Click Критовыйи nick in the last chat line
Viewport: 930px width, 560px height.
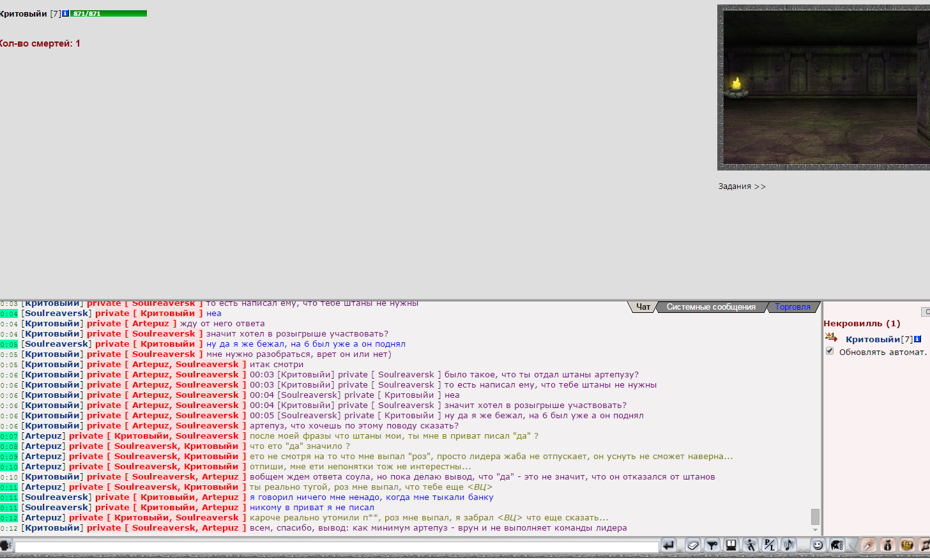tap(52, 528)
